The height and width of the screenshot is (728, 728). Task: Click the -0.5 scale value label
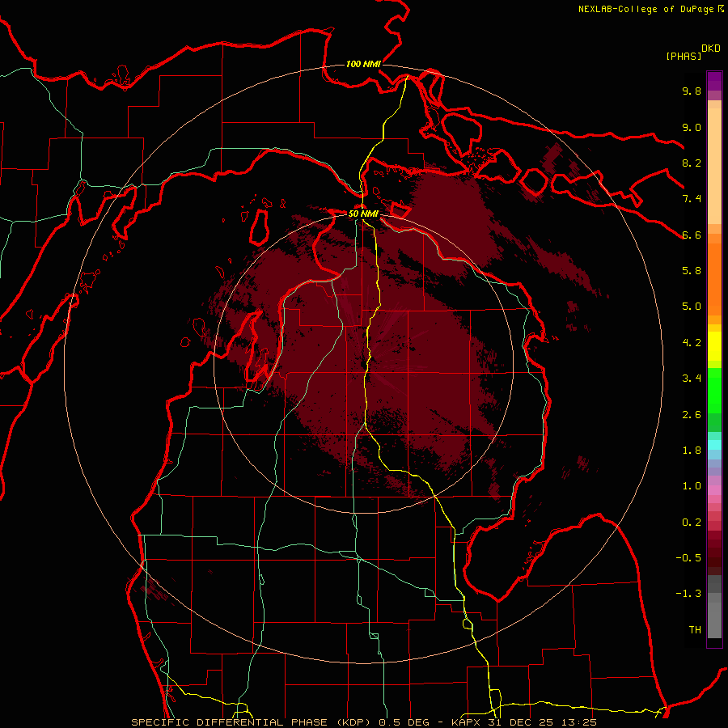688,558
